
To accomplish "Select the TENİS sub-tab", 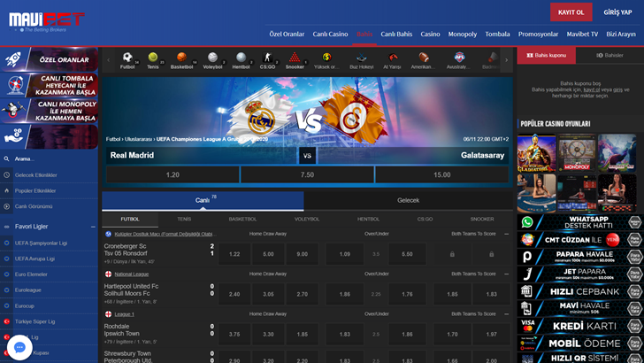I will tap(184, 219).
